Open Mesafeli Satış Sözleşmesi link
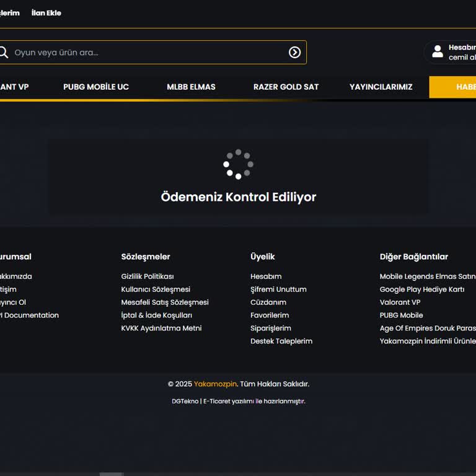This screenshot has height=476, width=476. (165, 302)
